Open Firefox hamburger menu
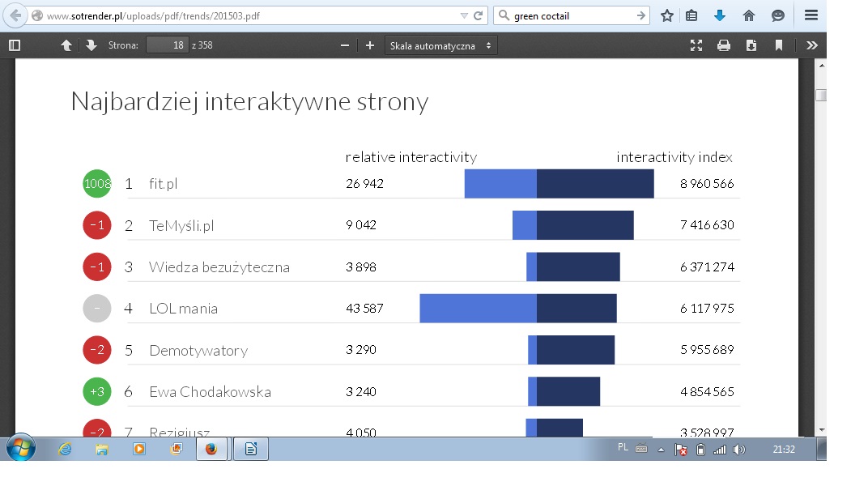Screen dimensions: 868x499 (x=811, y=15)
